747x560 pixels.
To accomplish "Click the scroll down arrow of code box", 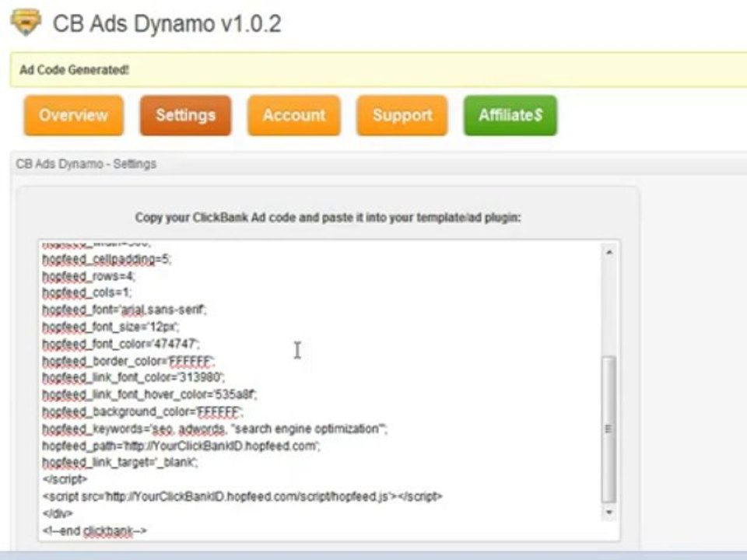I will (x=608, y=513).
